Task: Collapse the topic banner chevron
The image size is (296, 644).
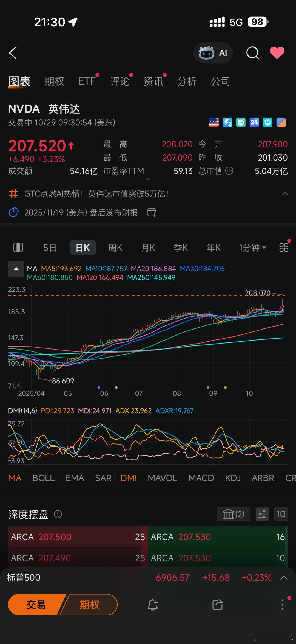Action: click(x=285, y=193)
